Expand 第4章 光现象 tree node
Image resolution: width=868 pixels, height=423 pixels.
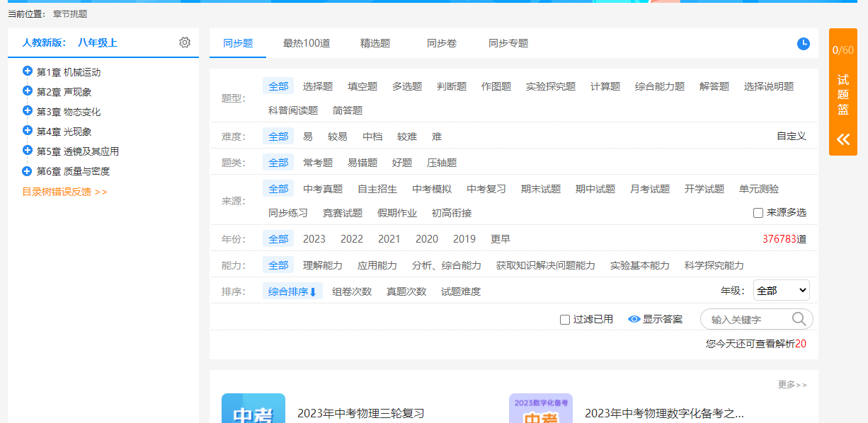click(x=28, y=130)
